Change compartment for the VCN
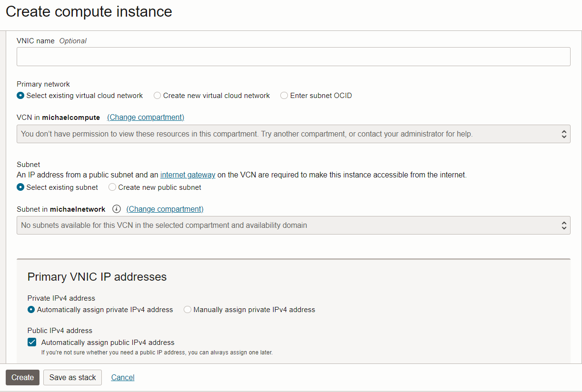This screenshot has width=582, height=392. [x=146, y=118]
